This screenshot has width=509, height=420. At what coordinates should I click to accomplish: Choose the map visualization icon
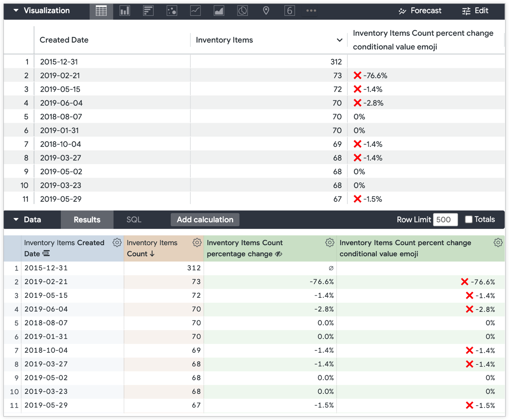pos(266,11)
